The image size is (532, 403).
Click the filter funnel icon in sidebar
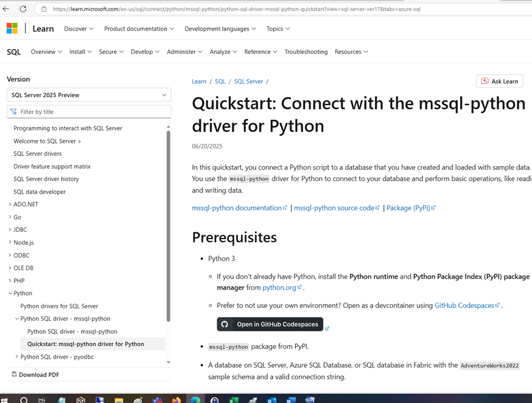(14, 112)
